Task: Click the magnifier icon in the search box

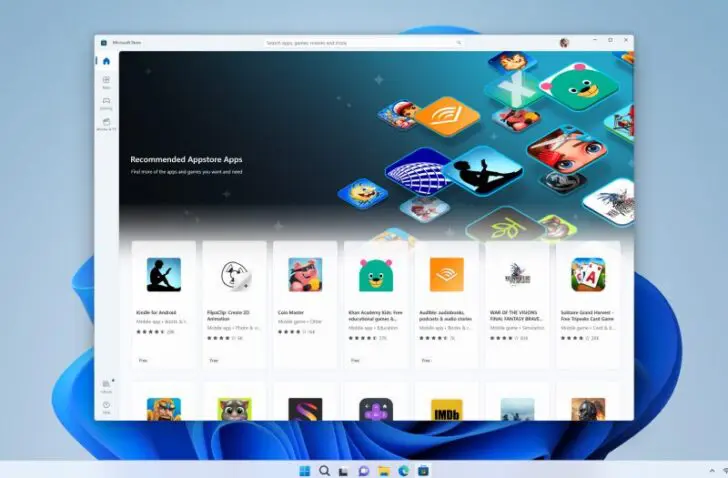Action: tap(458, 43)
